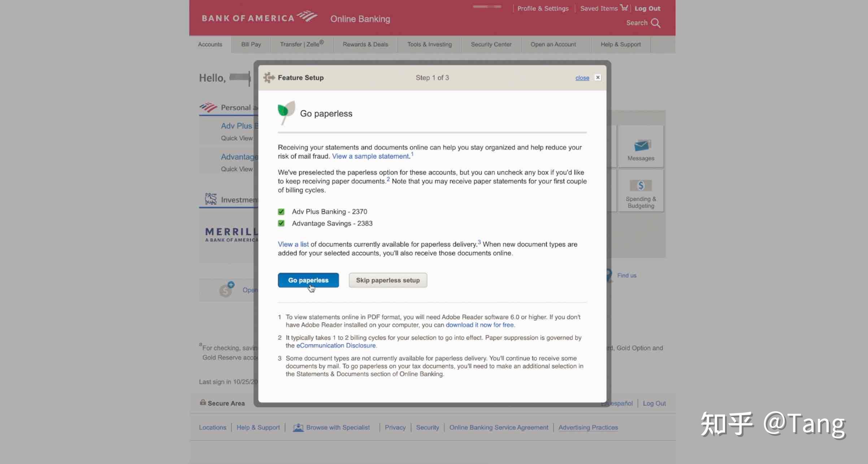This screenshot has width=868, height=464.
Task: Open the Spending & Budgeting dollar icon
Action: (641, 186)
